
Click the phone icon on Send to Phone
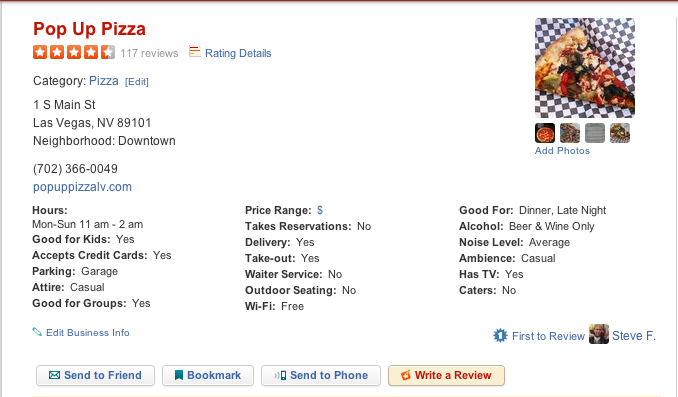point(281,375)
